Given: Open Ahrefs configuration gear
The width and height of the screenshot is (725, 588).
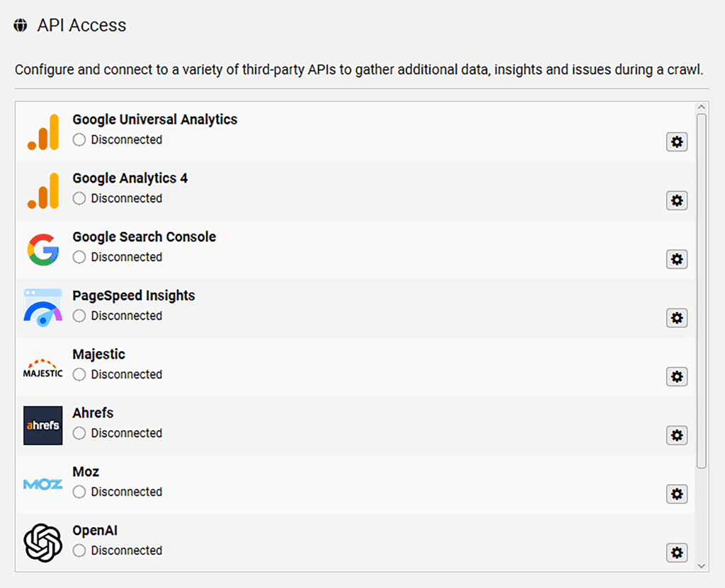Looking at the screenshot, I should 677,436.
